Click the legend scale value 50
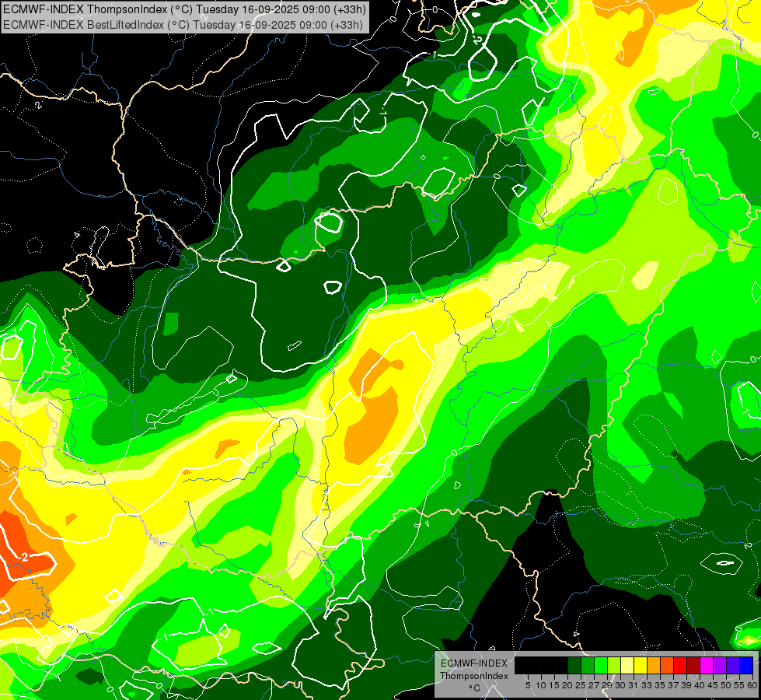The width and height of the screenshot is (761, 700). (x=727, y=685)
